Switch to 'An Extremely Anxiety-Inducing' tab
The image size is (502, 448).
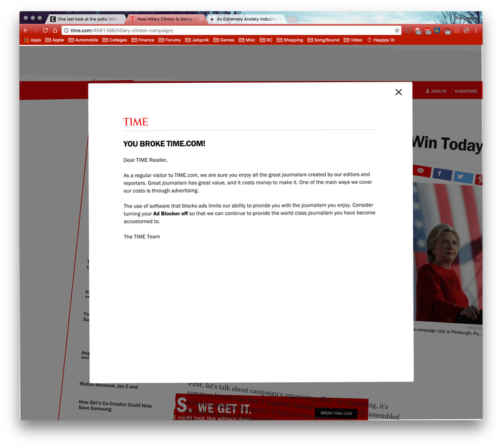[246, 19]
